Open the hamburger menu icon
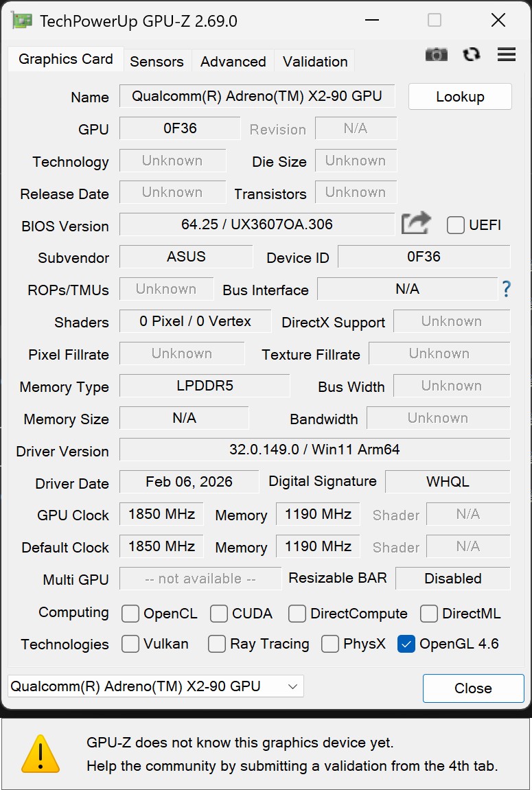Viewport: 532px width, 790px height. pyautogui.click(x=507, y=54)
